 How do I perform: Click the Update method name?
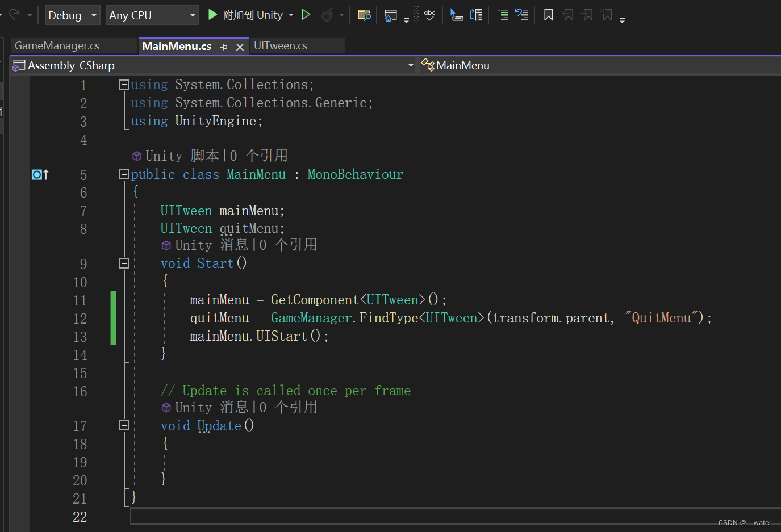[219, 426]
